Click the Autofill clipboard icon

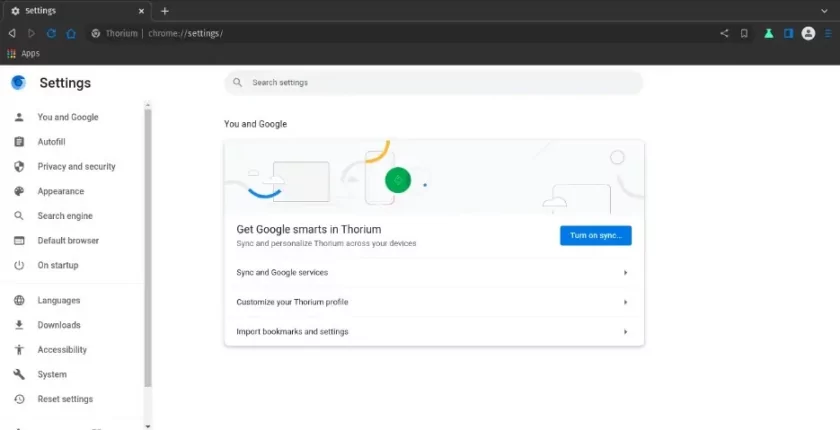pos(19,142)
